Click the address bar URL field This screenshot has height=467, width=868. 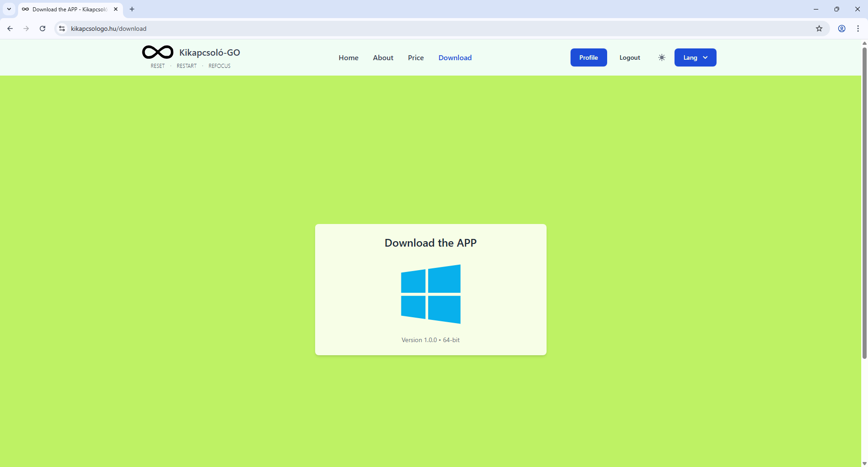pyautogui.click(x=407, y=29)
